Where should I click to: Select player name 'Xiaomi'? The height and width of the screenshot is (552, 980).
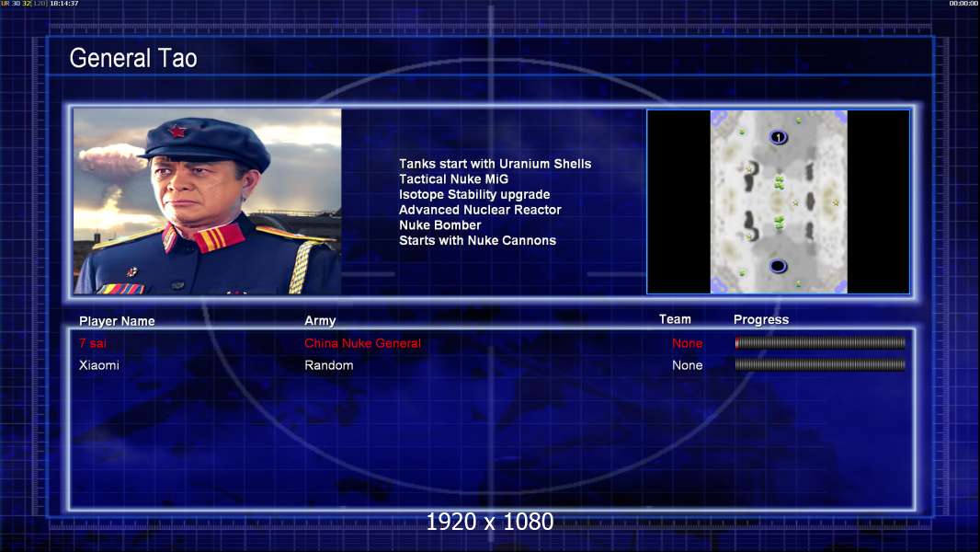coord(98,365)
